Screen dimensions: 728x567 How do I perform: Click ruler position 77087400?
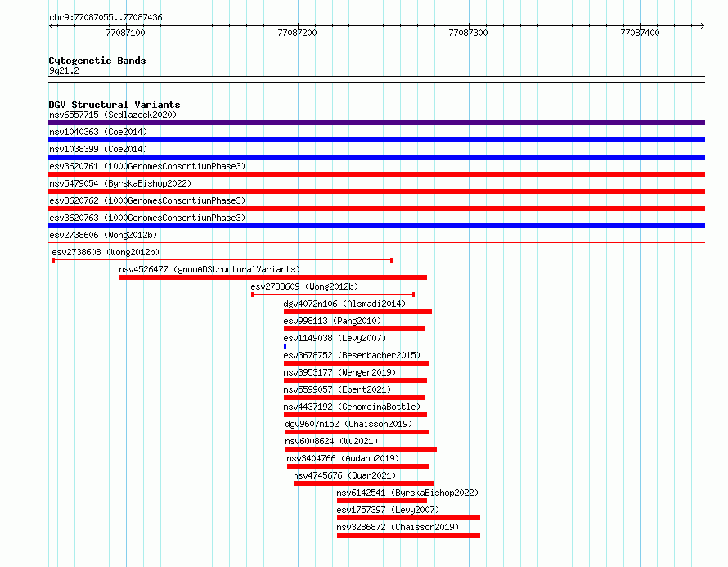tap(640, 33)
